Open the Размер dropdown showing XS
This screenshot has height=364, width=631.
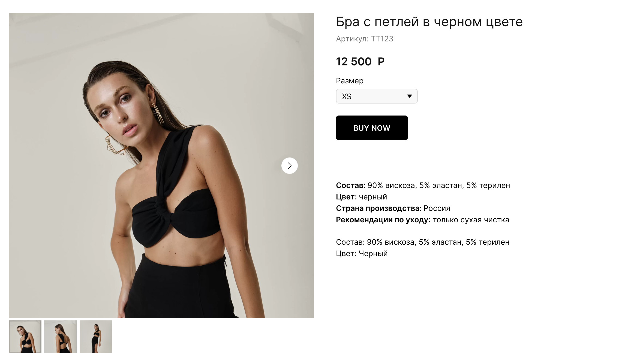point(377,96)
